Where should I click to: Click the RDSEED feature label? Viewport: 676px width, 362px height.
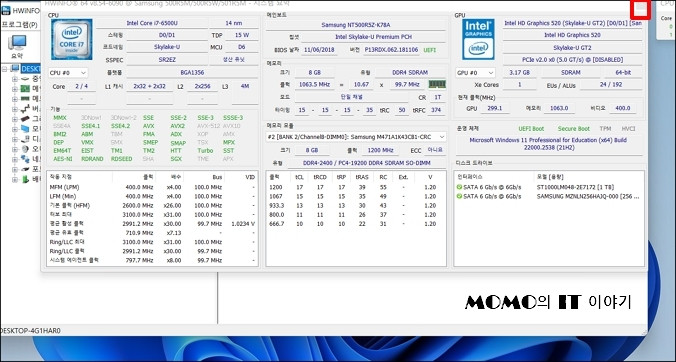(122, 159)
